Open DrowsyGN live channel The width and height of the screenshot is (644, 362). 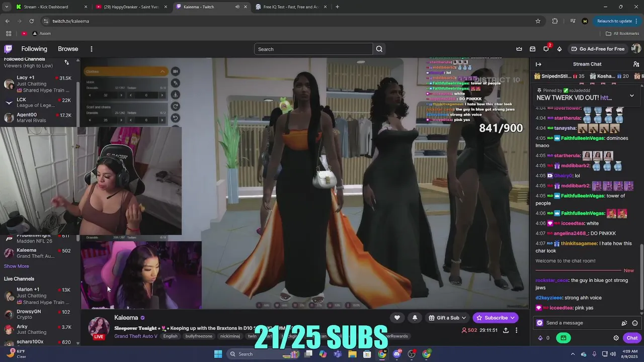[38, 314]
